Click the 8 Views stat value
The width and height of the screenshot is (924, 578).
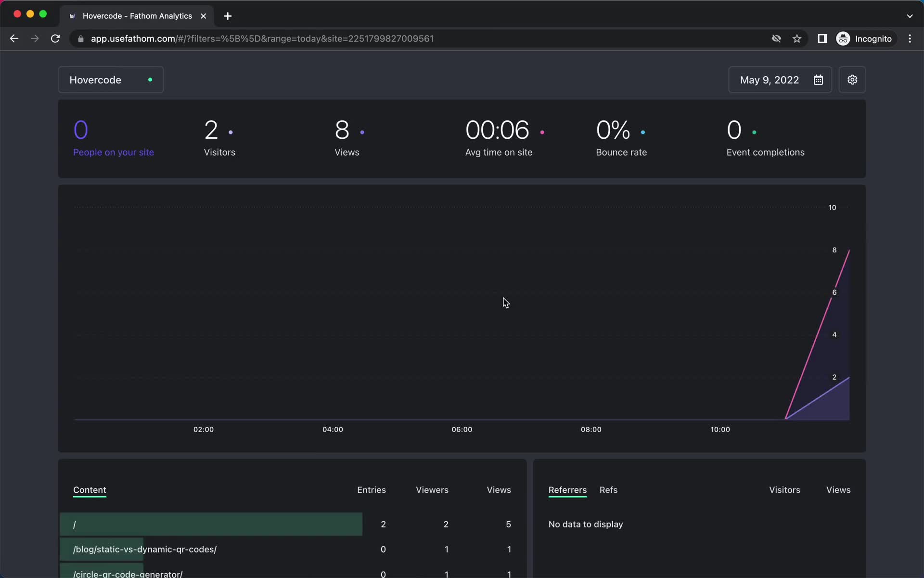tap(342, 130)
